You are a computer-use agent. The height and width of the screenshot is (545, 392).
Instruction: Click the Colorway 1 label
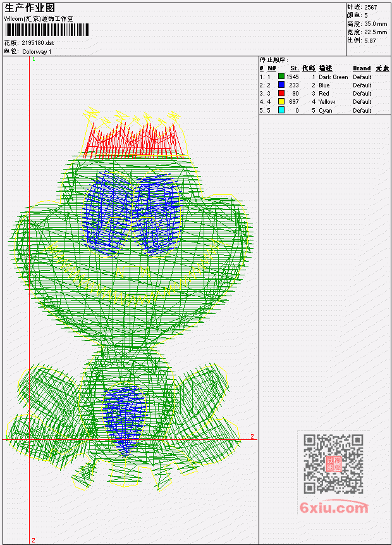pos(37,51)
